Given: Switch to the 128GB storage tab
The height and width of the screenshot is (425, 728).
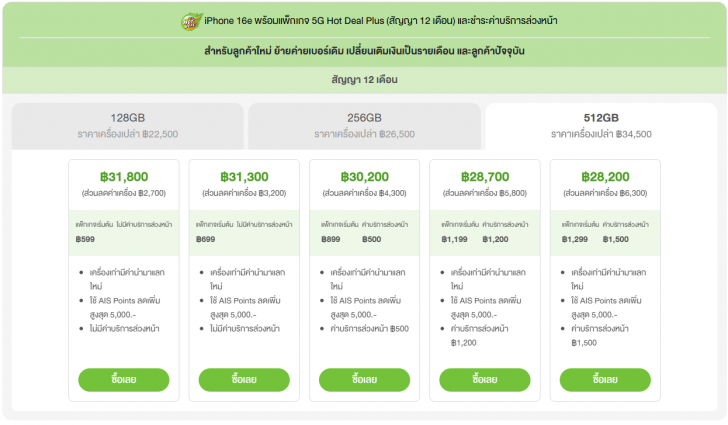Looking at the screenshot, I should click(x=128, y=125).
